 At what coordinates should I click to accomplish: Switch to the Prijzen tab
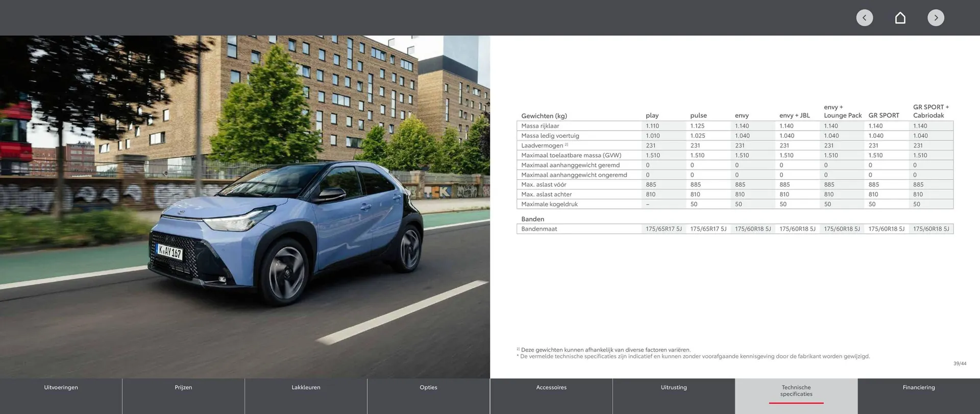[x=184, y=396]
